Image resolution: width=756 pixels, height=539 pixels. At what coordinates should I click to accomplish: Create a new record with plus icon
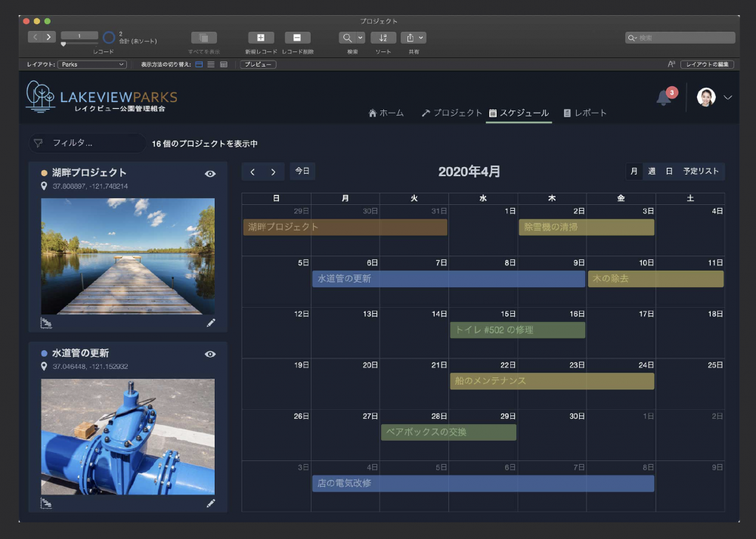(261, 38)
